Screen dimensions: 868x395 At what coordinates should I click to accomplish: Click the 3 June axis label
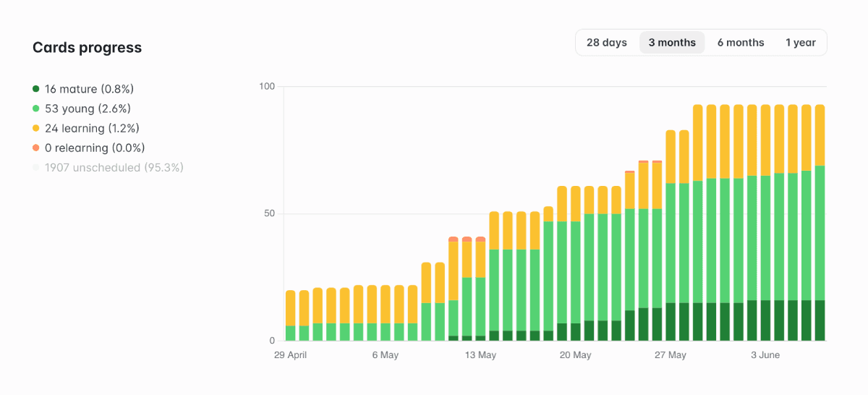pyautogui.click(x=765, y=355)
